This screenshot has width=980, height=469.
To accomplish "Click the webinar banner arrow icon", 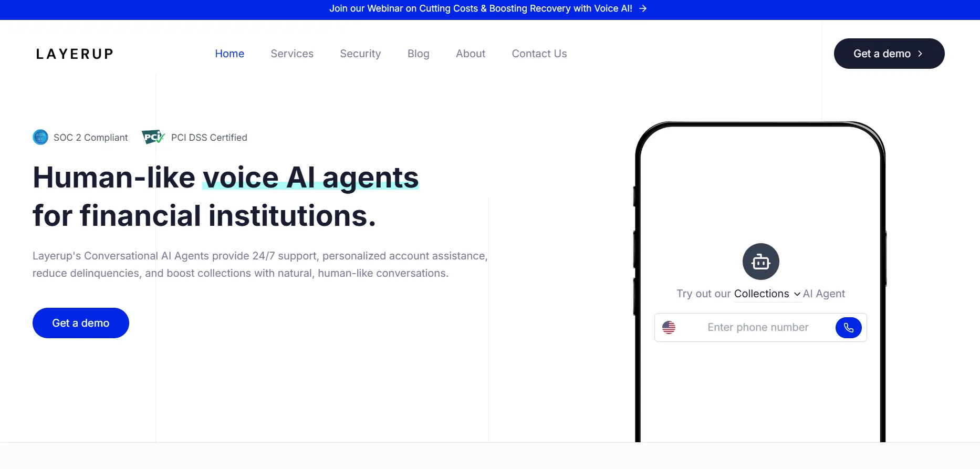I will [643, 8].
